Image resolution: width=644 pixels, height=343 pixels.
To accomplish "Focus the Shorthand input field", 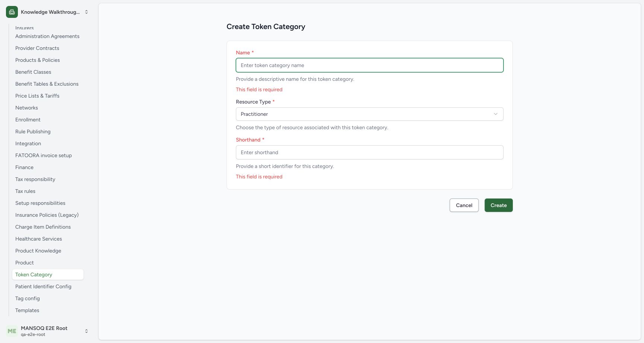I will [x=369, y=152].
